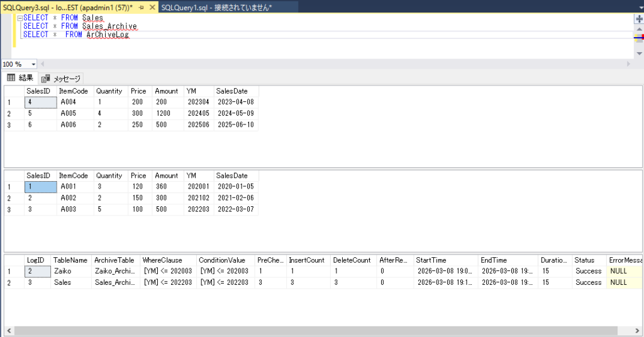
Task: Click the split editor icon at top right
Action: [x=639, y=19]
